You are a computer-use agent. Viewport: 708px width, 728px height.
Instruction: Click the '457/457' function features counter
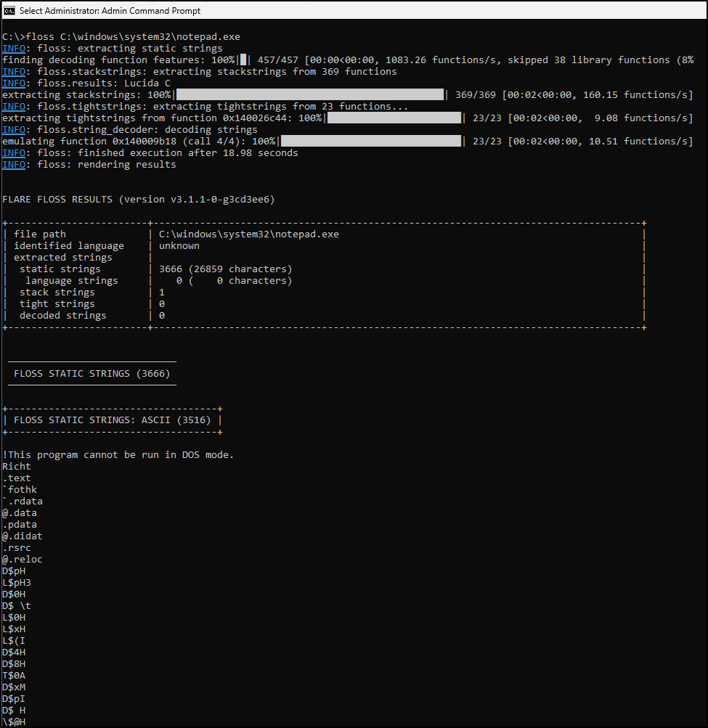278,60
